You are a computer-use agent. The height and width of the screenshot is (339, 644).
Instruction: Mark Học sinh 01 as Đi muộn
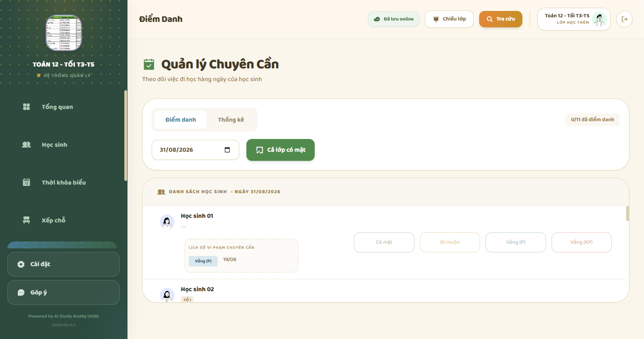[450, 242]
